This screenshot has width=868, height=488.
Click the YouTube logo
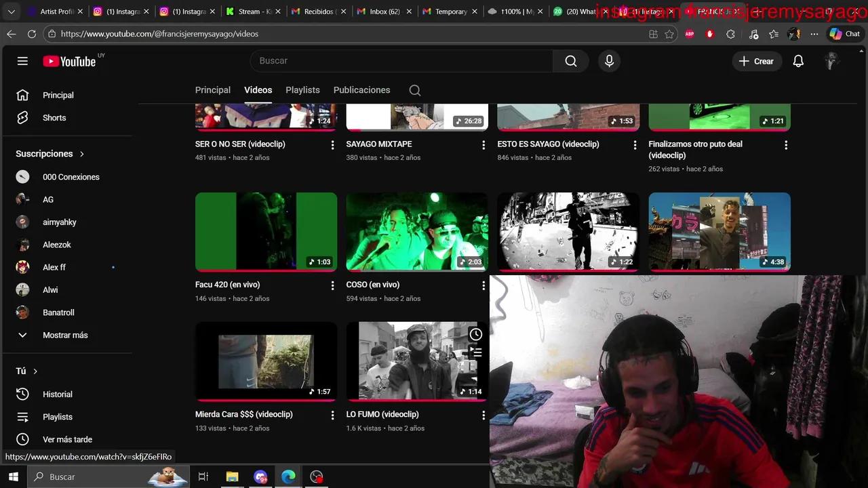click(70, 61)
